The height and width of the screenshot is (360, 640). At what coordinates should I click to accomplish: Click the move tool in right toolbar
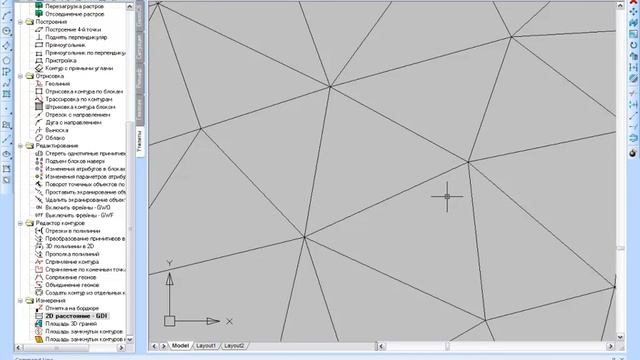633,12
